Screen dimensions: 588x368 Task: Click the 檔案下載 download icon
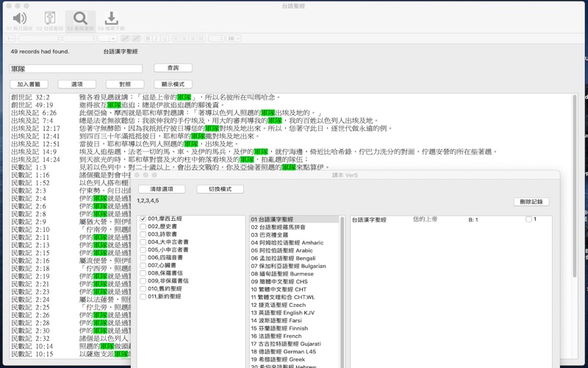click(111, 20)
